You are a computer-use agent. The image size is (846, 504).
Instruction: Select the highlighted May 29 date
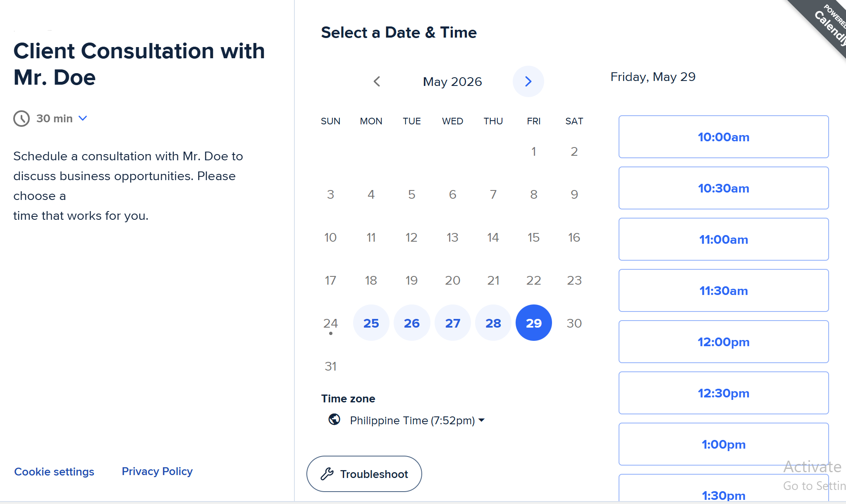click(x=533, y=323)
